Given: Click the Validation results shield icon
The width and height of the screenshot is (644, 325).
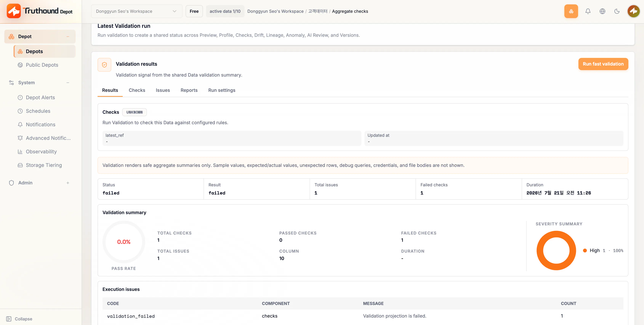Looking at the screenshot, I should pos(104,65).
